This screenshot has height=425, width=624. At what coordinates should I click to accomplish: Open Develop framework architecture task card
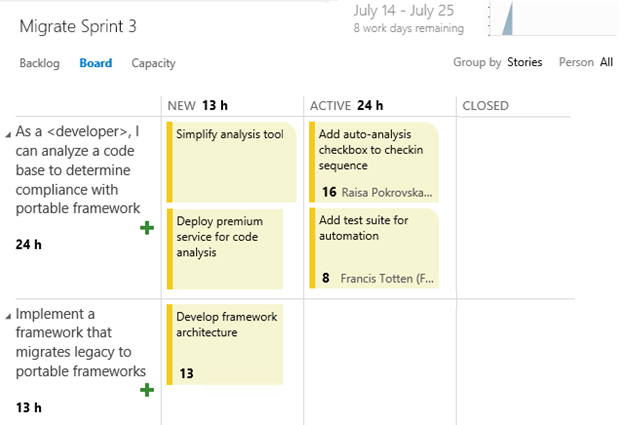pyautogui.click(x=226, y=325)
